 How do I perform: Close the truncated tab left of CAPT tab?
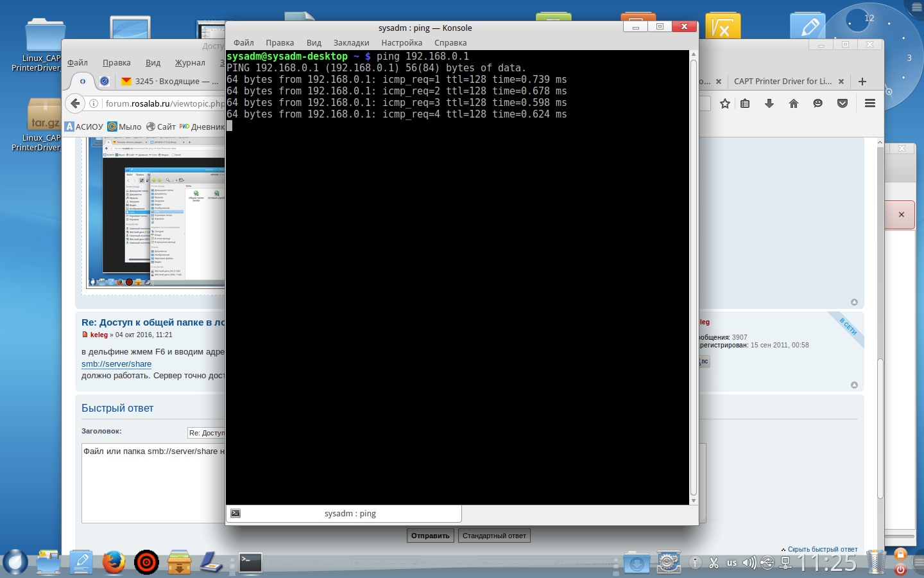tap(719, 82)
